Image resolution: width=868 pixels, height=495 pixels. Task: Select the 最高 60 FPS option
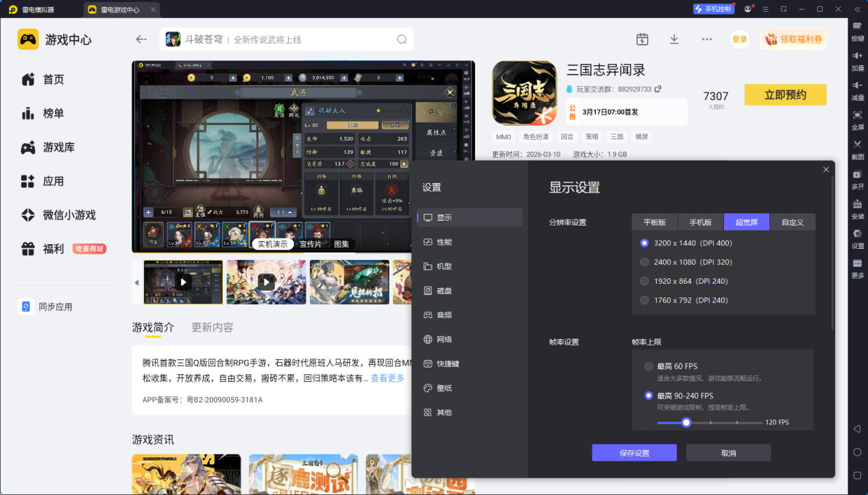pyautogui.click(x=649, y=366)
